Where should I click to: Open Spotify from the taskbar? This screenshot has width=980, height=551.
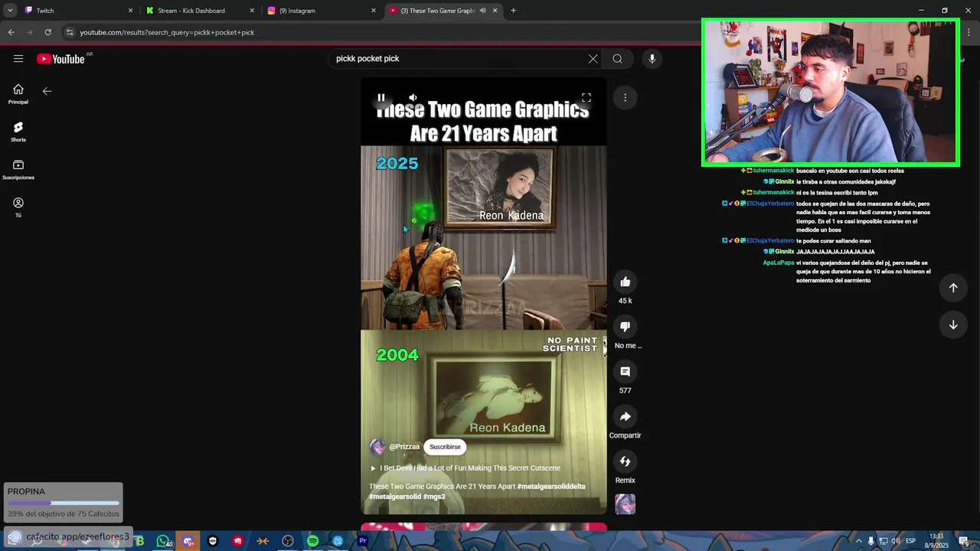point(312,541)
